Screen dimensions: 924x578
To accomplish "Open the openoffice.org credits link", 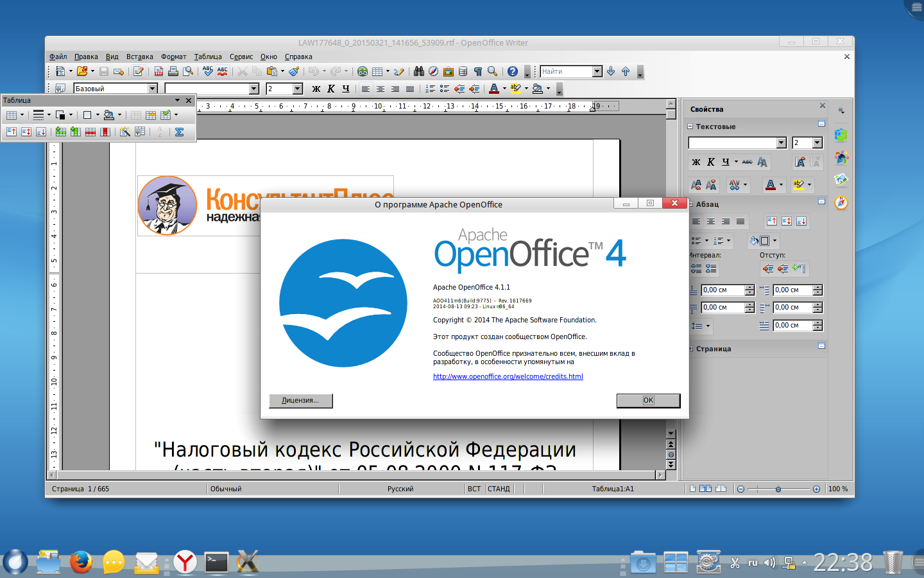I will 508,376.
